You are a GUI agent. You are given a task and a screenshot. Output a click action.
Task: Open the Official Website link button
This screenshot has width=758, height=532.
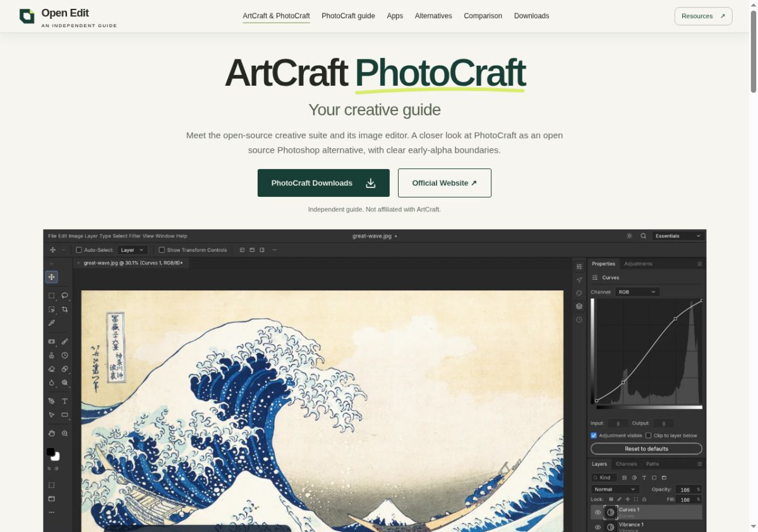[x=445, y=183]
